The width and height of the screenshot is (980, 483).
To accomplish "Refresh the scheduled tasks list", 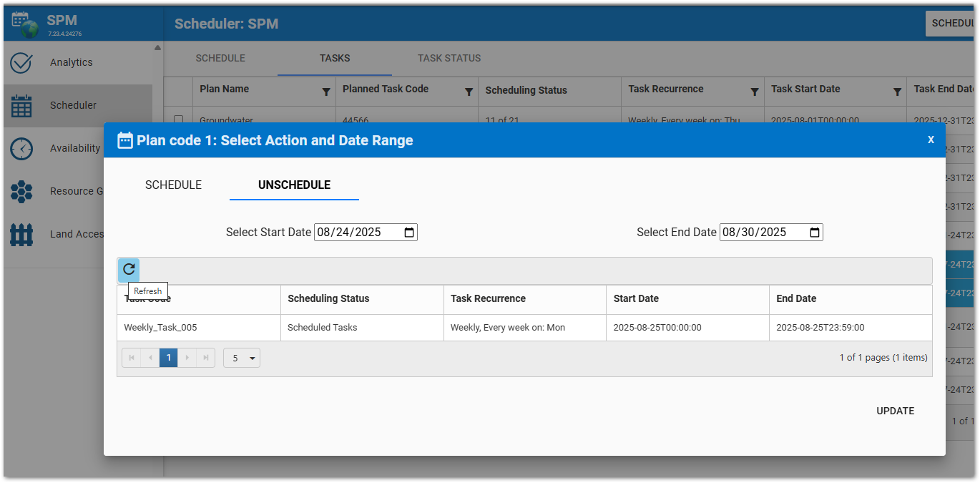I will (129, 270).
